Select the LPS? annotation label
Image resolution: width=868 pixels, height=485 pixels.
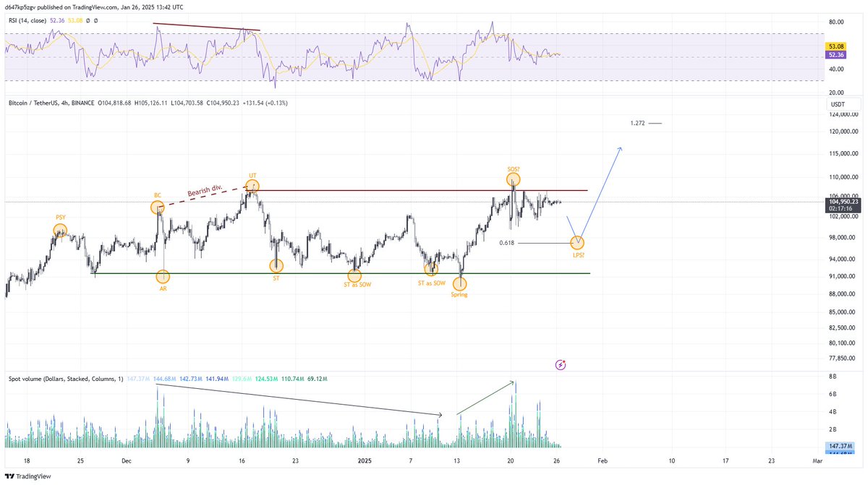pyautogui.click(x=577, y=254)
